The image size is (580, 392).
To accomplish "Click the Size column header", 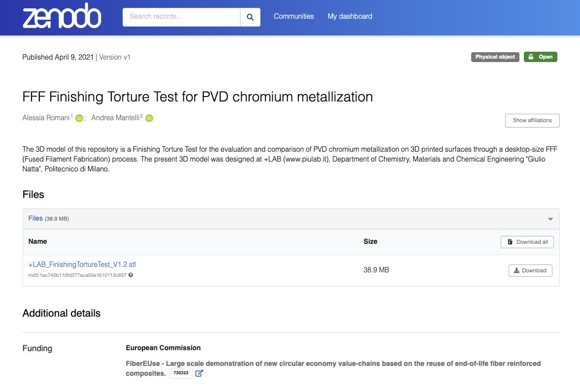I will click(370, 241).
